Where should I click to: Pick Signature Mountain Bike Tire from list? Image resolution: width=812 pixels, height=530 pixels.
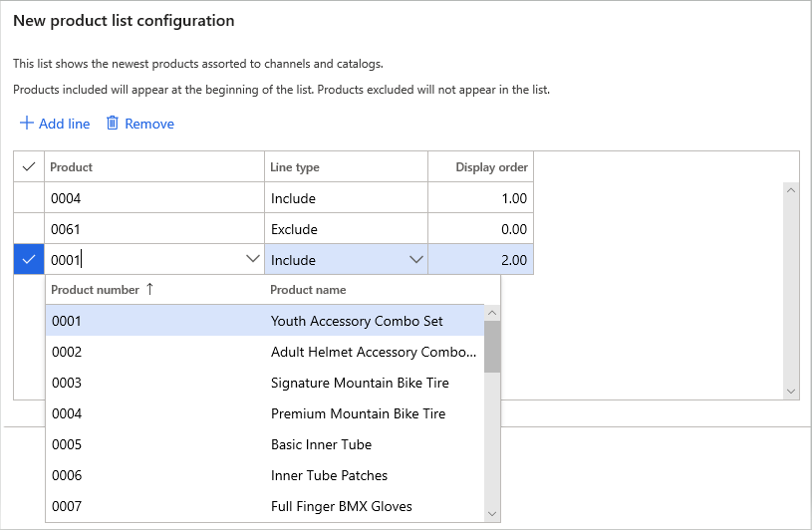click(x=360, y=383)
